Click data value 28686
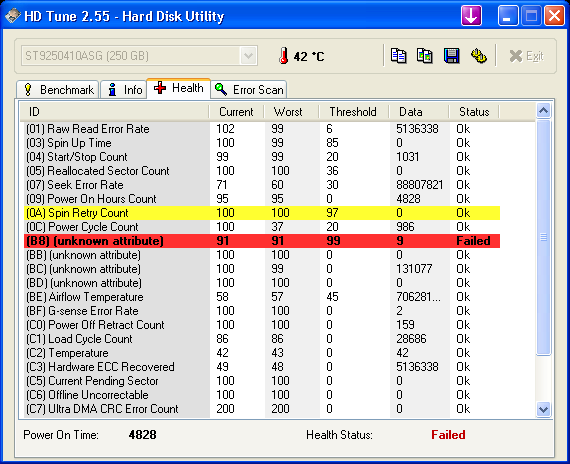The image size is (570, 464). 411,339
